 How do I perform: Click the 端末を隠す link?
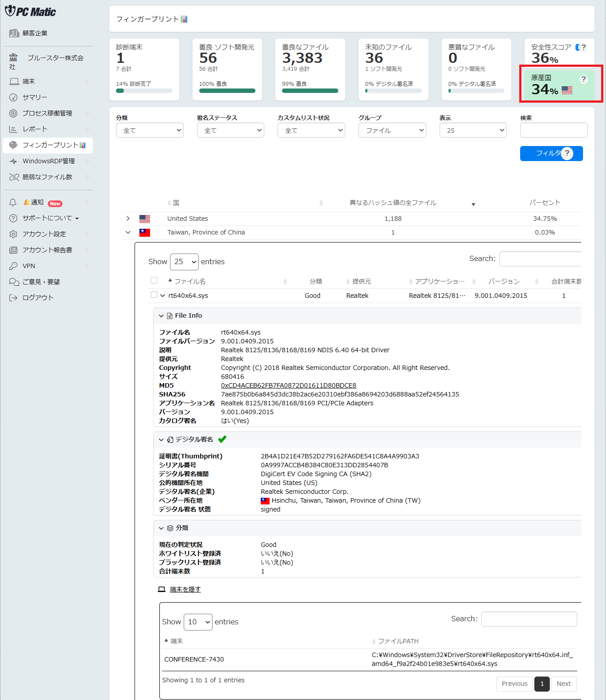[185, 589]
